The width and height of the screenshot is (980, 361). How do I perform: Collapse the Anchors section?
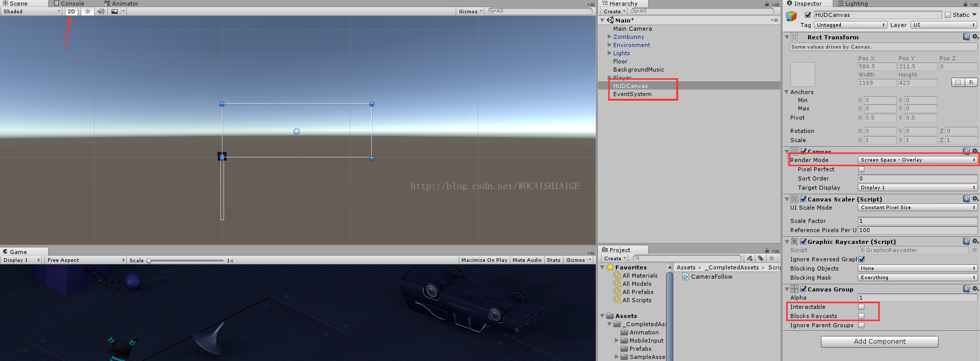click(787, 92)
